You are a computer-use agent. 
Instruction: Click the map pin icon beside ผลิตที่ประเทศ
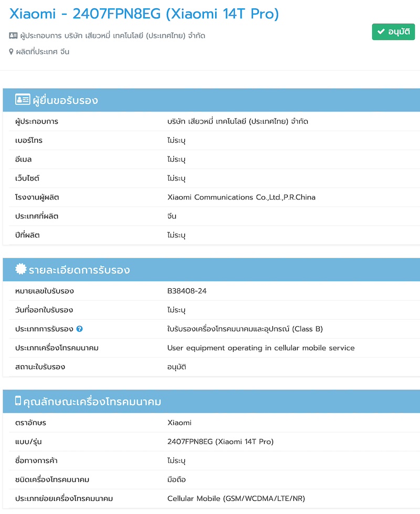(x=11, y=52)
